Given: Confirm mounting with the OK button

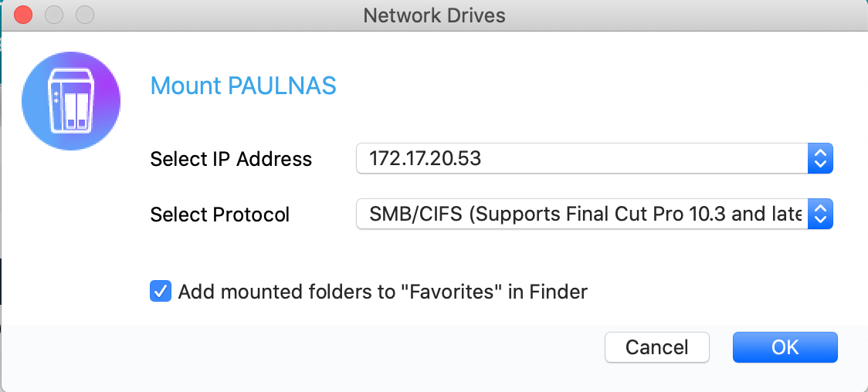Looking at the screenshot, I should point(785,347).
